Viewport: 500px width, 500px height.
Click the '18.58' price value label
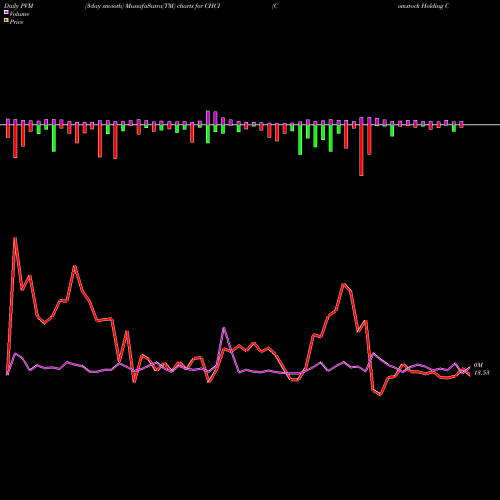(482, 373)
